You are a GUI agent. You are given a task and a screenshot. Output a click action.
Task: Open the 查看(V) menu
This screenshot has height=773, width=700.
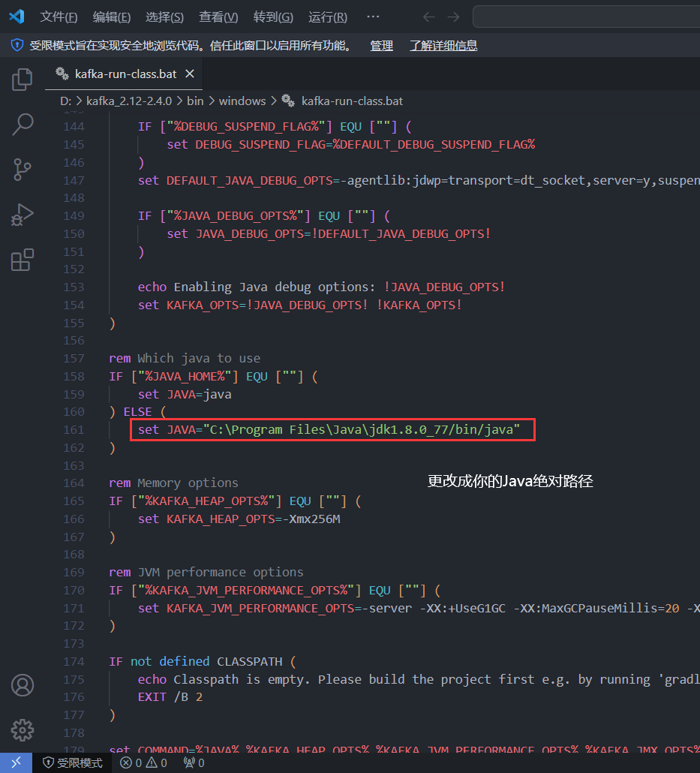(218, 17)
